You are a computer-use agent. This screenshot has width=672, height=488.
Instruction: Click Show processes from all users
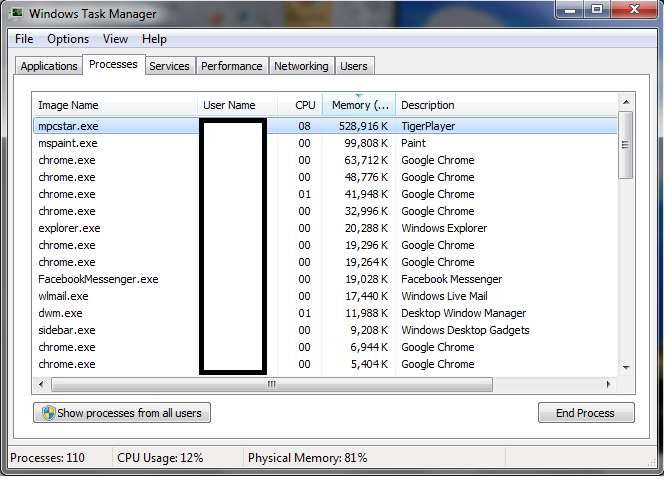coord(122,413)
